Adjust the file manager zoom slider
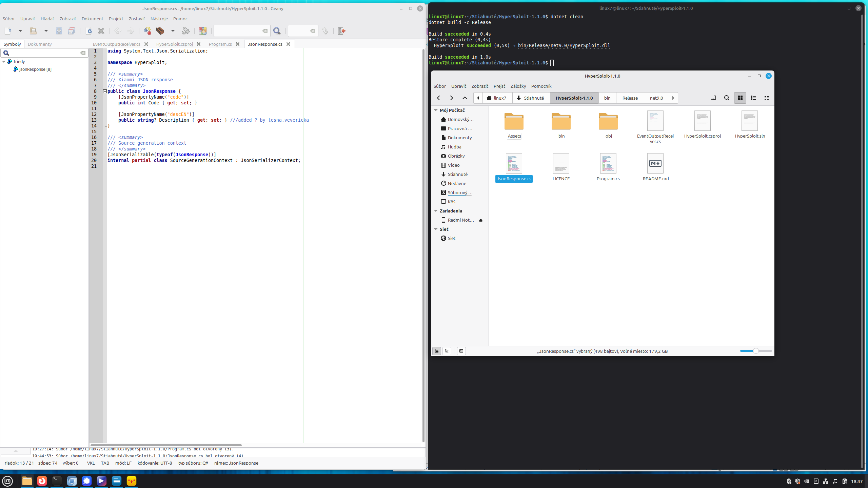 coord(756,351)
